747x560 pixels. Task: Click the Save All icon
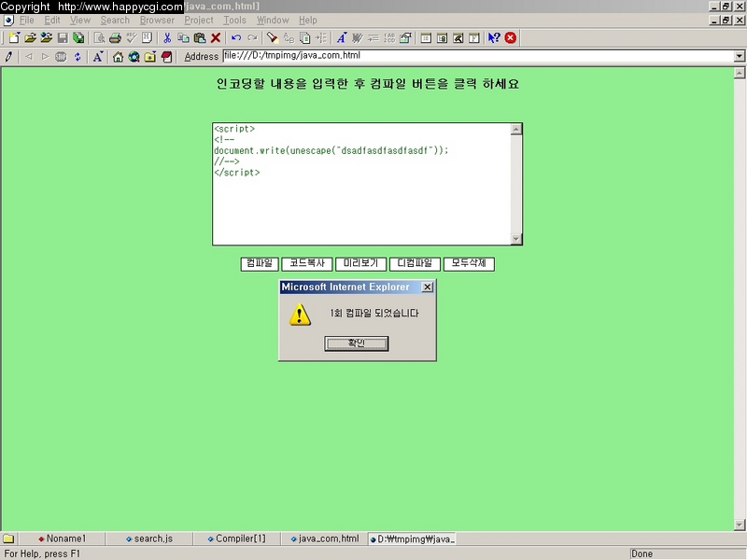tap(78, 38)
